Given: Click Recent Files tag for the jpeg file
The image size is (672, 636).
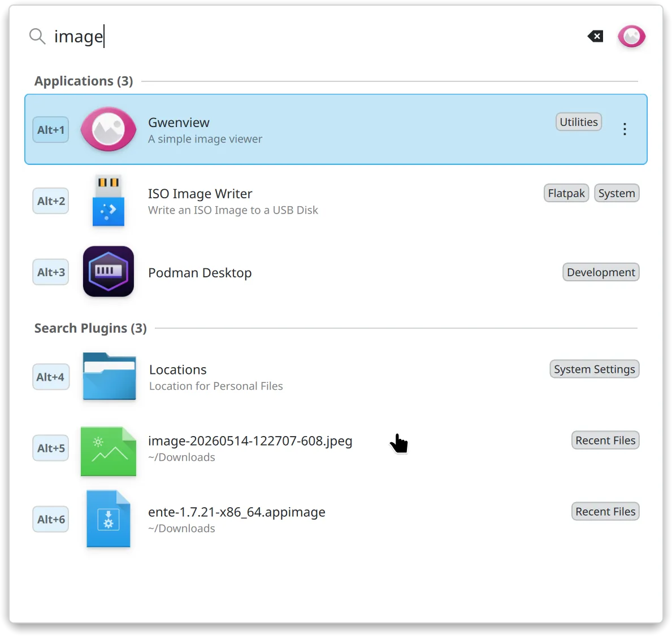Looking at the screenshot, I should click(x=605, y=440).
